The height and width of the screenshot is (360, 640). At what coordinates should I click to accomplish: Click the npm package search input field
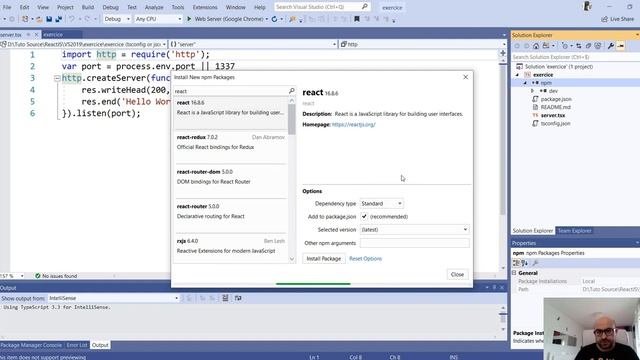tap(231, 91)
